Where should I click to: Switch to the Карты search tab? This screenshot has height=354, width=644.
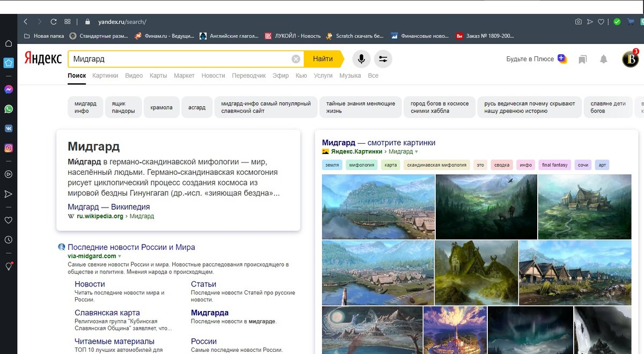click(x=158, y=76)
